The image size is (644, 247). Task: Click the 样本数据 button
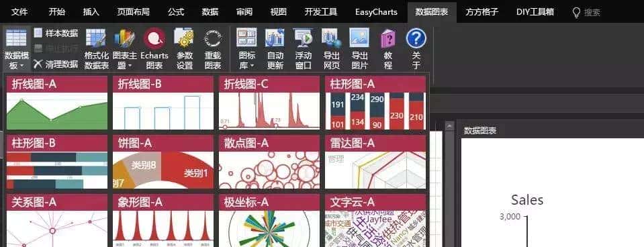(x=56, y=34)
